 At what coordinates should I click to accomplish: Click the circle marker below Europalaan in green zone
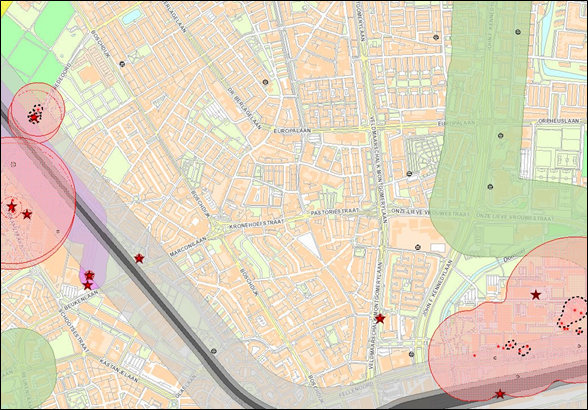(500, 135)
